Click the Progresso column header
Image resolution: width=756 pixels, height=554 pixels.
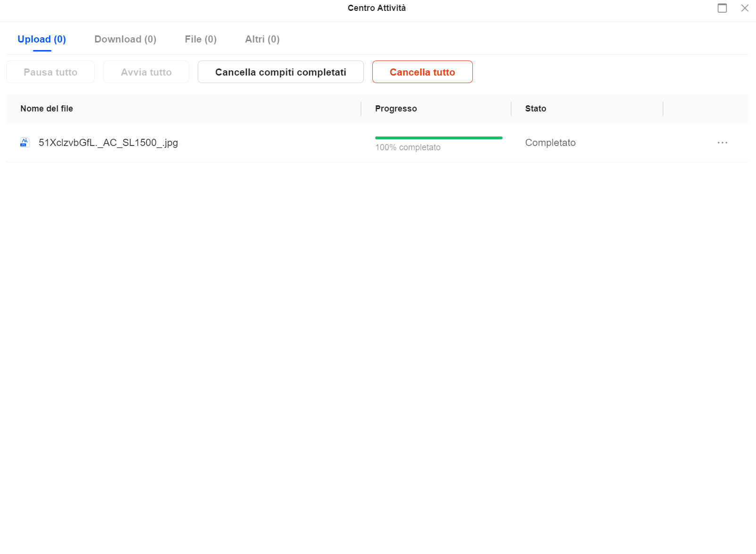click(396, 109)
